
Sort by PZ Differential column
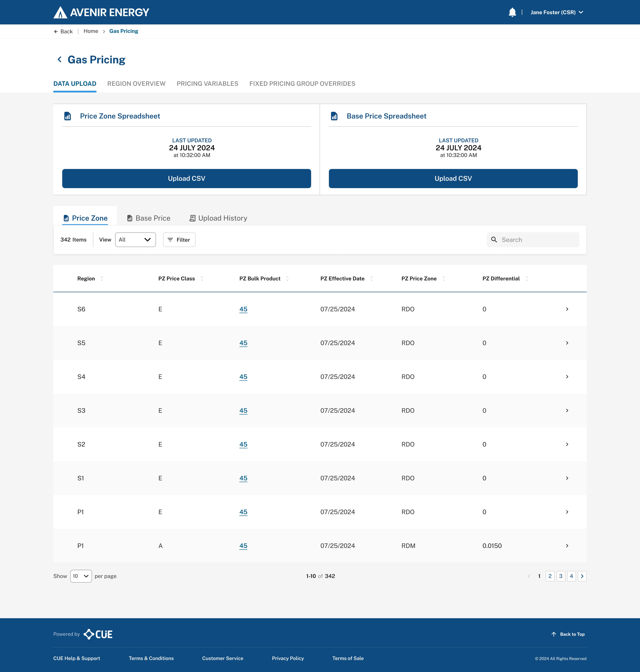click(527, 279)
